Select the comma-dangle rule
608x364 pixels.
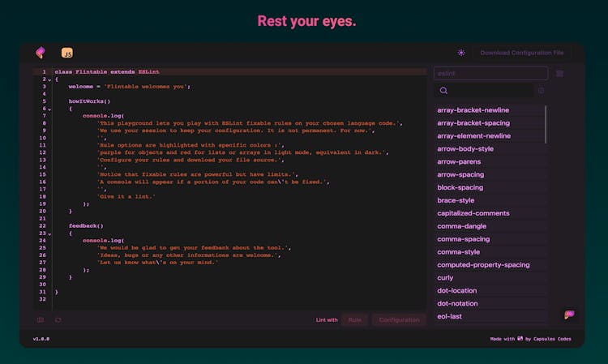click(x=463, y=226)
